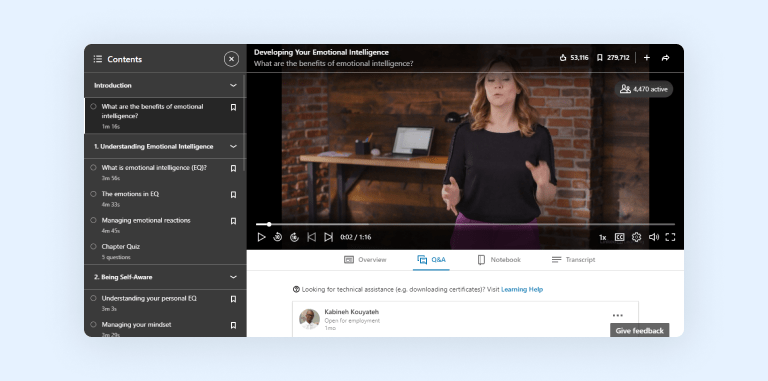The height and width of the screenshot is (381, 768).
Task: Go to previous video
Action: pos(312,237)
